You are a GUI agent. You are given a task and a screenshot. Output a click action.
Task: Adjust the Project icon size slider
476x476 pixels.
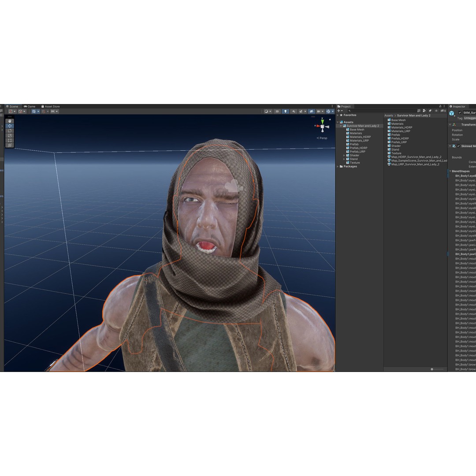click(432, 369)
